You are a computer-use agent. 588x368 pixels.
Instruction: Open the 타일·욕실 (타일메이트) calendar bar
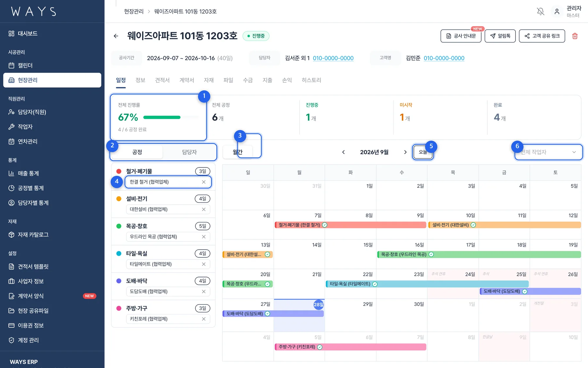point(427,284)
